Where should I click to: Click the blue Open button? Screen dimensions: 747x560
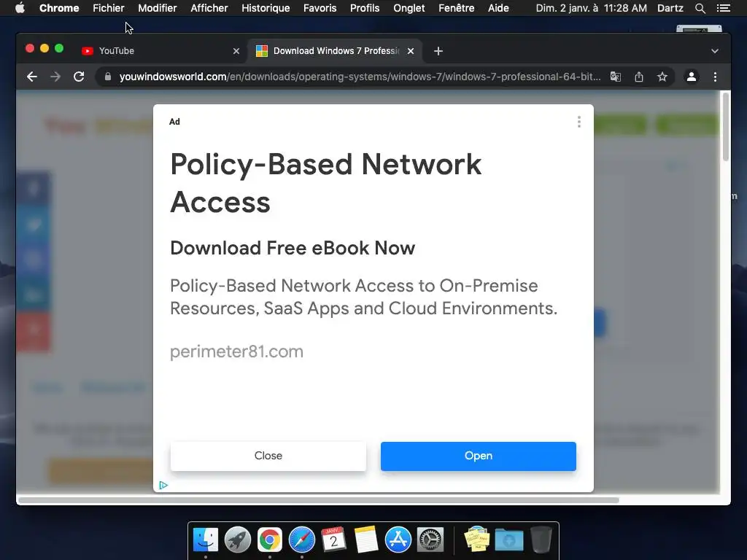[x=479, y=456]
